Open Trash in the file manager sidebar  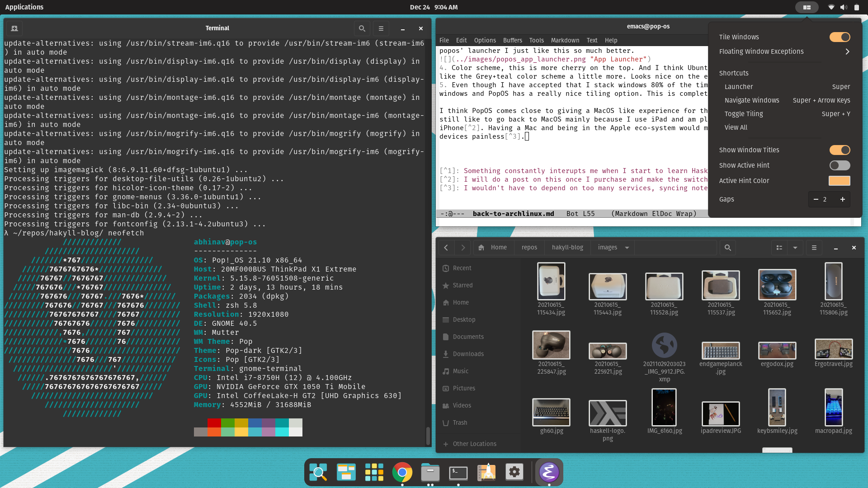[478, 422]
